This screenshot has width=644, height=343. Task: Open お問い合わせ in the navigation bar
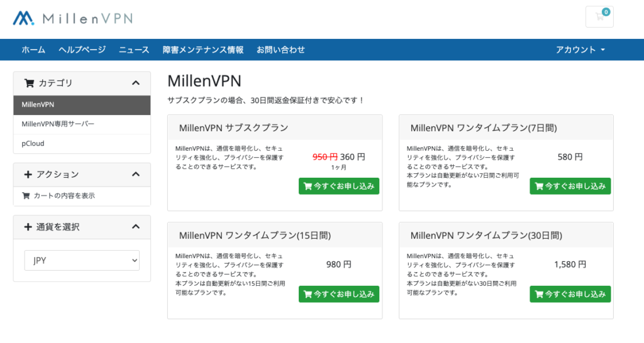[x=280, y=50]
